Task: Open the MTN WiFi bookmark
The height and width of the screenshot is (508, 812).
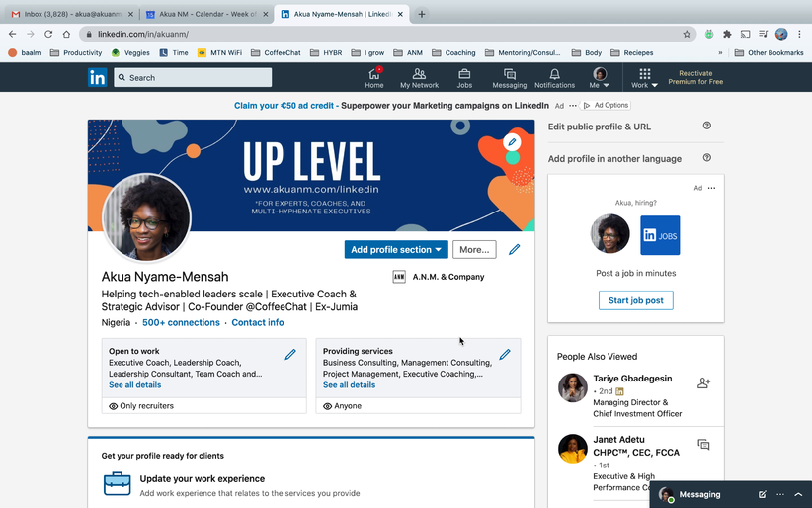Action: pyautogui.click(x=219, y=52)
